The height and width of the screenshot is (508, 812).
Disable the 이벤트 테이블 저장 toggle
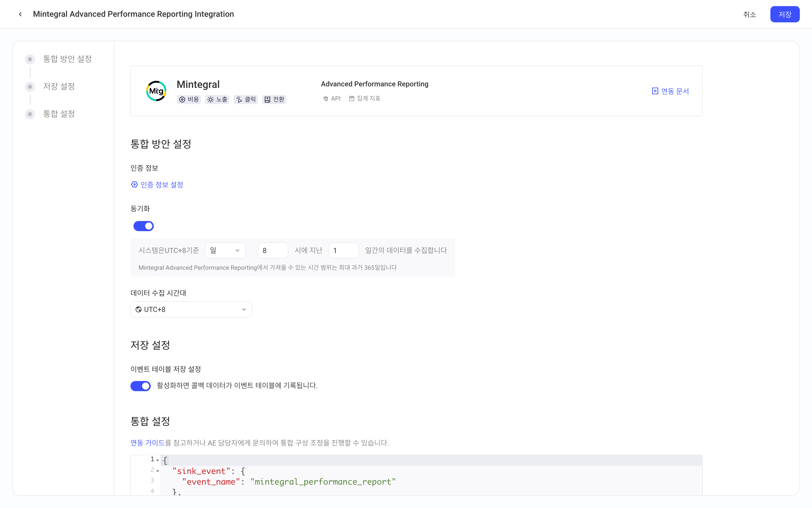(x=141, y=386)
